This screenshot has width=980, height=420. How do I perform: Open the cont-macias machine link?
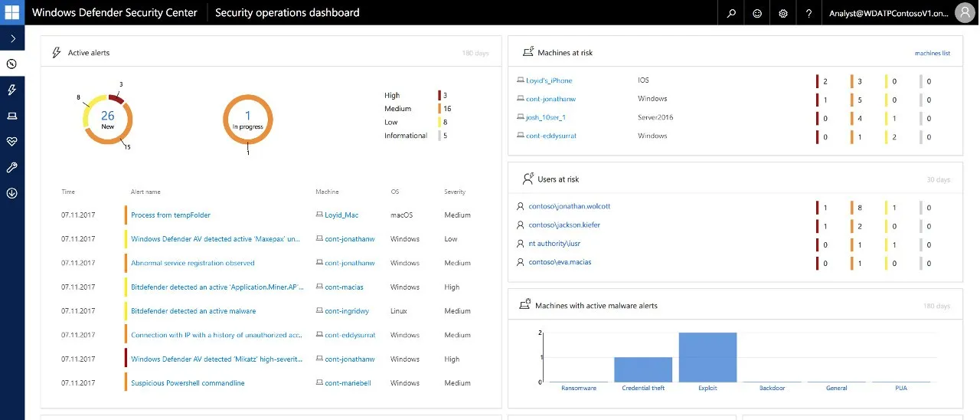(344, 287)
